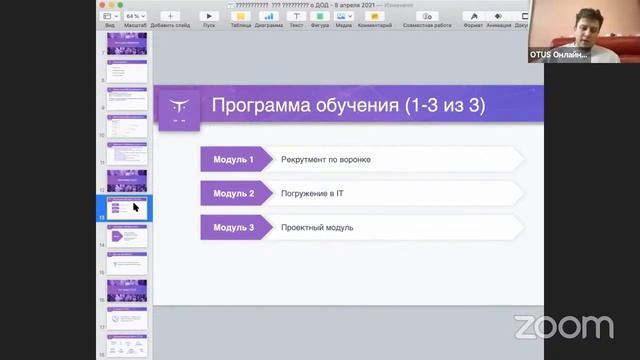Image resolution: width=640 pixels, height=360 pixels.
Task: Click the green full-screen window button
Action: [x=120, y=5]
